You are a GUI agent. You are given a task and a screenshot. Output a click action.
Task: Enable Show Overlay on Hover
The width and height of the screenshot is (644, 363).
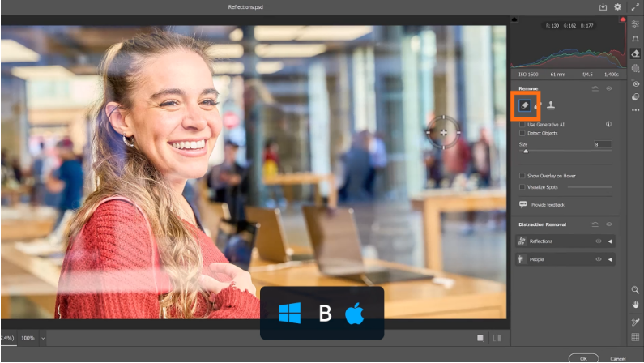pyautogui.click(x=522, y=176)
